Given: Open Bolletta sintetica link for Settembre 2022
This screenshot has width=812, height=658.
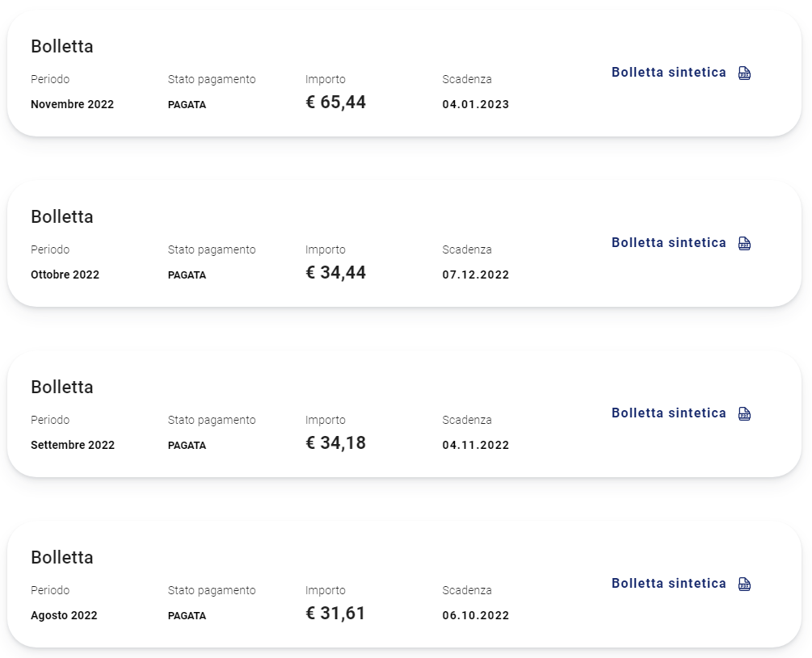Looking at the screenshot, I should 668,413.
